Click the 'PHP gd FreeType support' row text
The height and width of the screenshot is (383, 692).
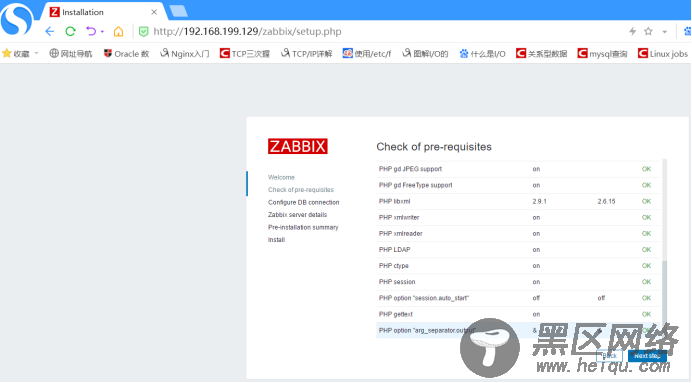point(415,185)
